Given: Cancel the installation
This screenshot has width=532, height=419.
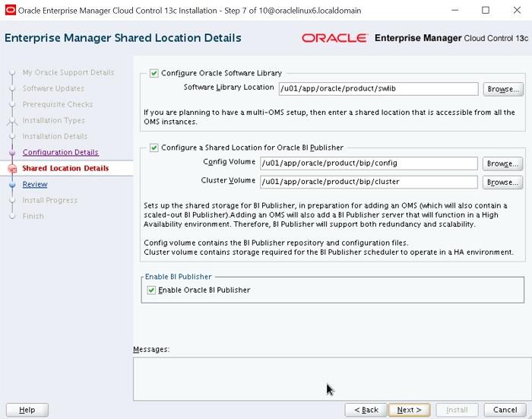Looking at the screenshot, I should pos(505,410).
